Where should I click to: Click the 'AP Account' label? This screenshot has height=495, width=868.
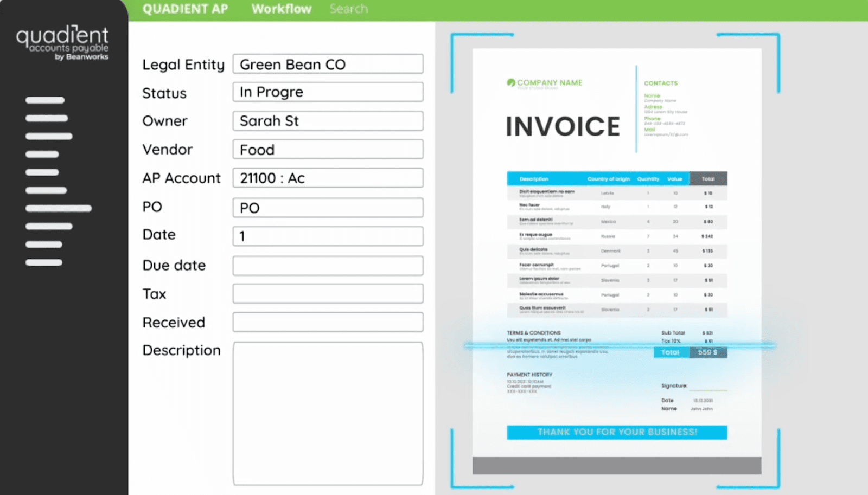click(x=181, y=178)
